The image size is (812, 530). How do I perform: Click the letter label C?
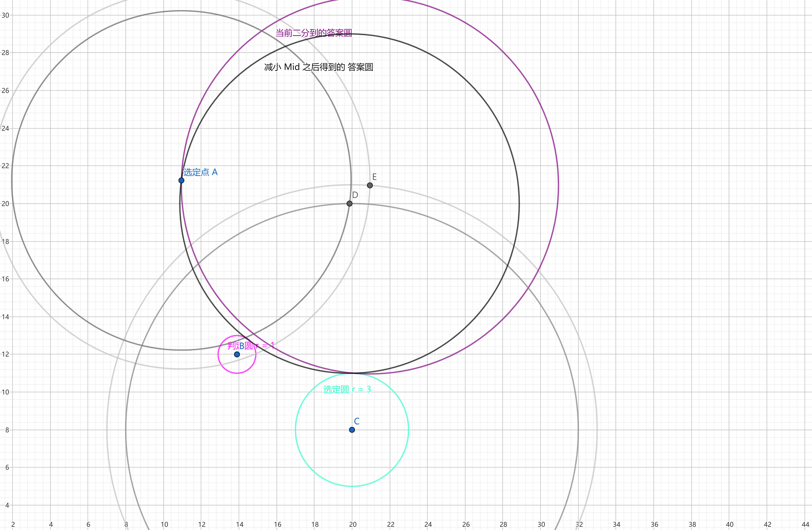tap(357, 421)
